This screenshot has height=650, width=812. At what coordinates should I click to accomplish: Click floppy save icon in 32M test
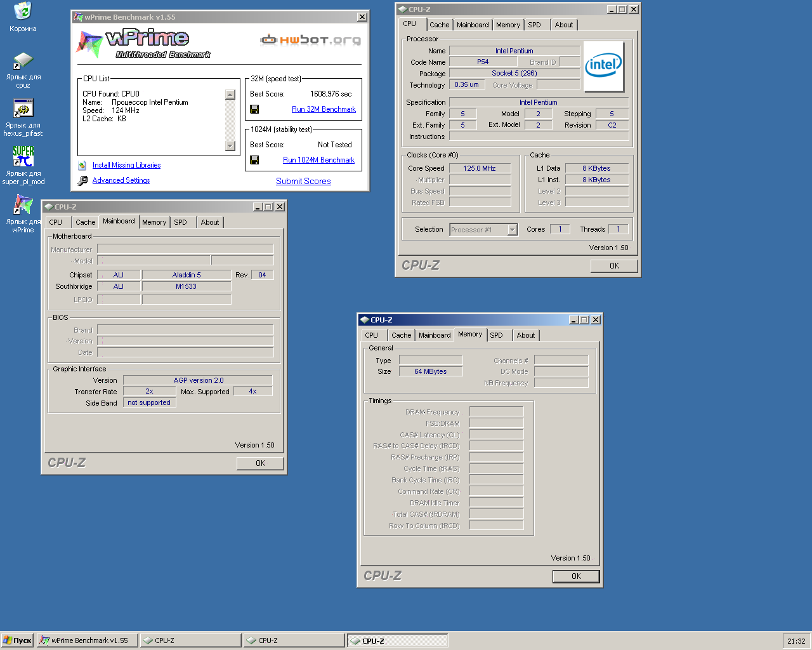(254, 109)
